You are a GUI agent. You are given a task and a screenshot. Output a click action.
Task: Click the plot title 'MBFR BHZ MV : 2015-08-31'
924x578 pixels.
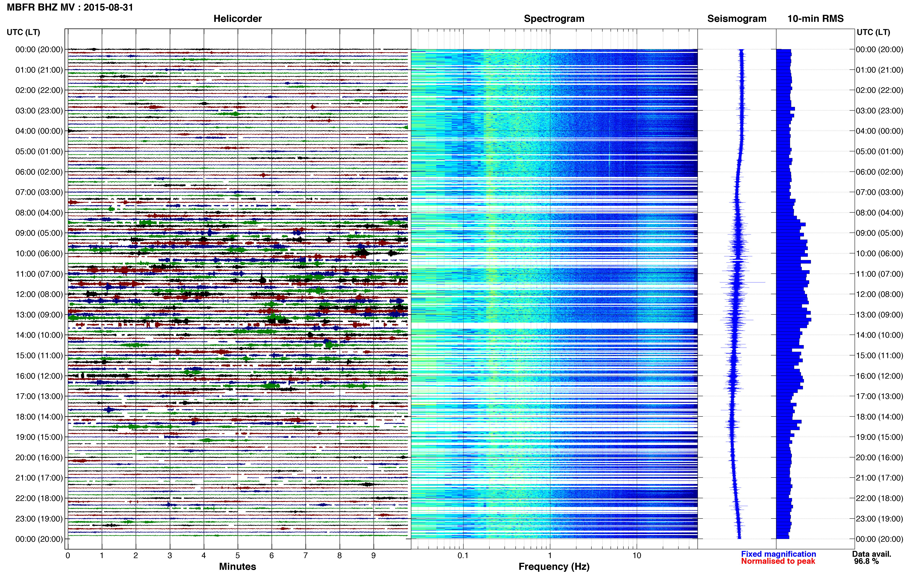70,7
